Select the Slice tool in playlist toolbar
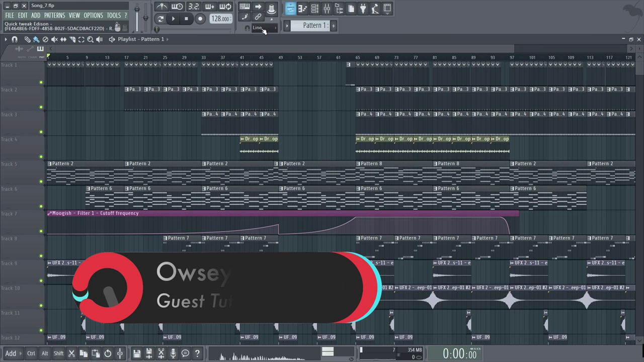The height and width of the screenshot is (362, 644). pyautogui.click(x=72, y=39)
